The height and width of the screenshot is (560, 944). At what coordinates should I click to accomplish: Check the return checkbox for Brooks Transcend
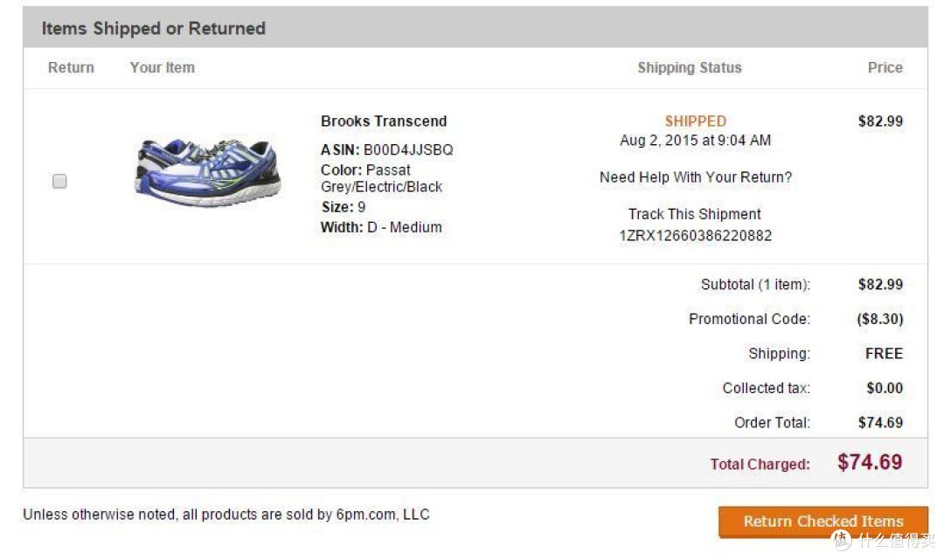(x=59, y=181)
